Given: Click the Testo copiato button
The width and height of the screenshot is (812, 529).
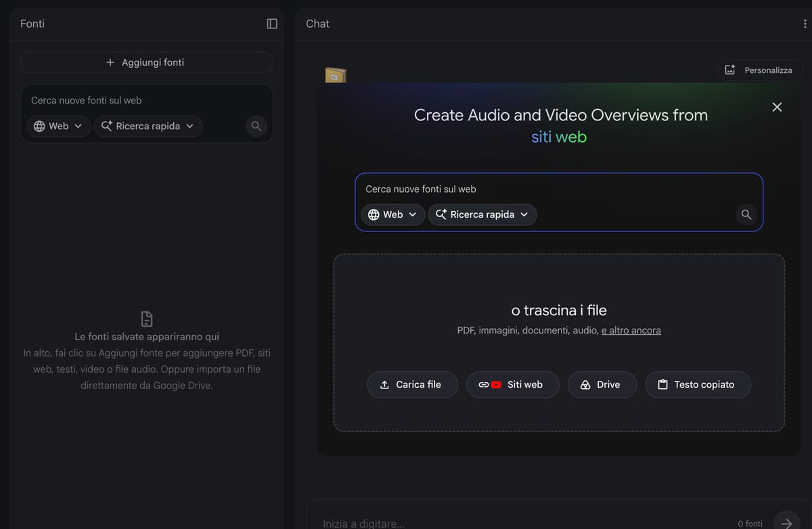Looking at the screenshot, I should 698,384.
